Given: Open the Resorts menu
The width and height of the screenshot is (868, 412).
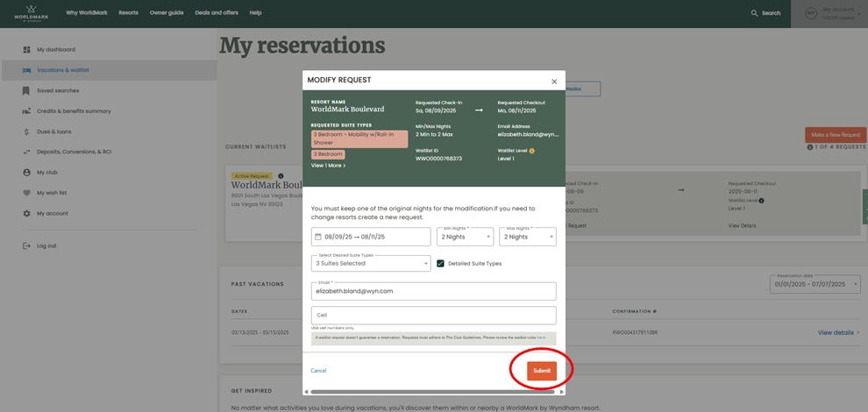Looking at the screenshot, I should [128, 13].
